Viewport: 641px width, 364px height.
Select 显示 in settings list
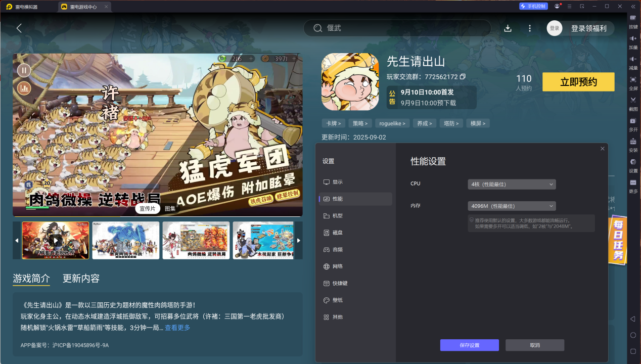pos(355,182)
